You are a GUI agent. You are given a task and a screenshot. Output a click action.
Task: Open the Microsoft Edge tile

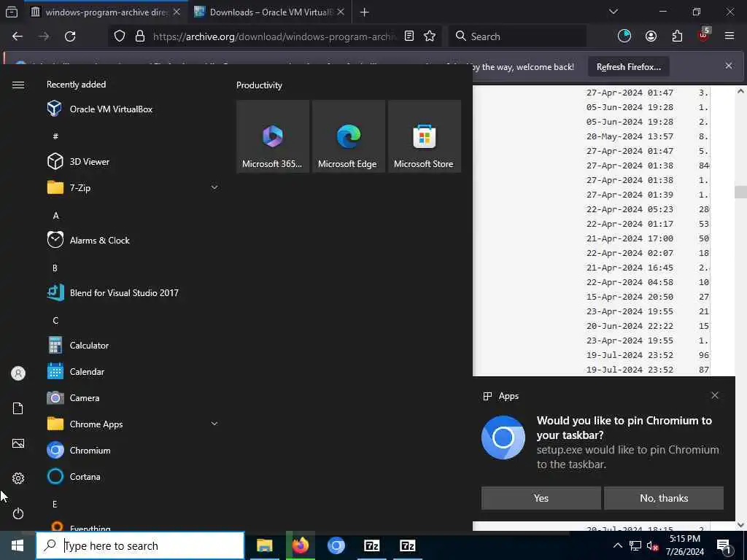coord(348,136)
